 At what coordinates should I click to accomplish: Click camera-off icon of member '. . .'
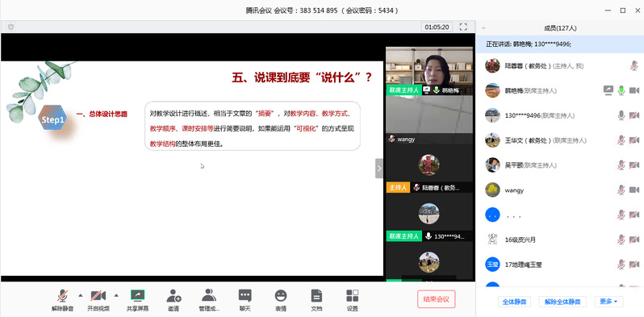click(634, 215)
